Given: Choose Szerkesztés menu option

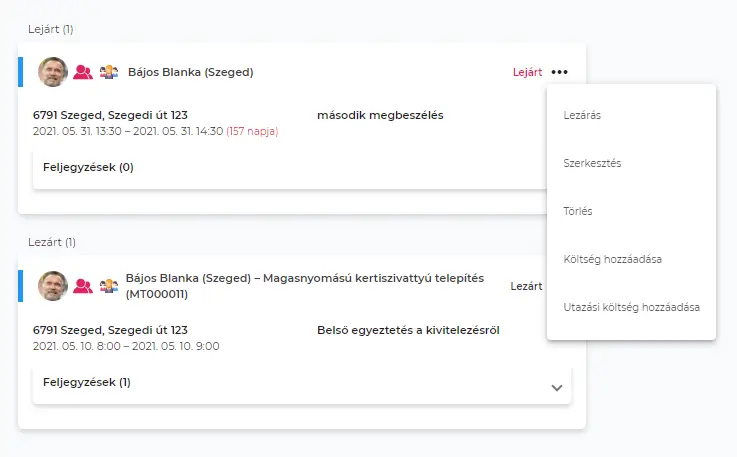Looking at the screenshot, I should 592,163.
